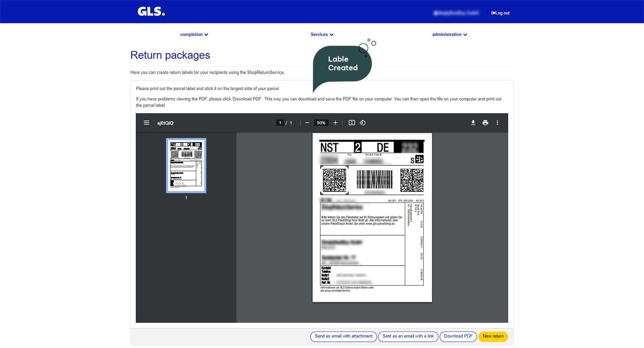This screenshot has width=644, height=348.
Task: Start a New return
Action: 493,336
